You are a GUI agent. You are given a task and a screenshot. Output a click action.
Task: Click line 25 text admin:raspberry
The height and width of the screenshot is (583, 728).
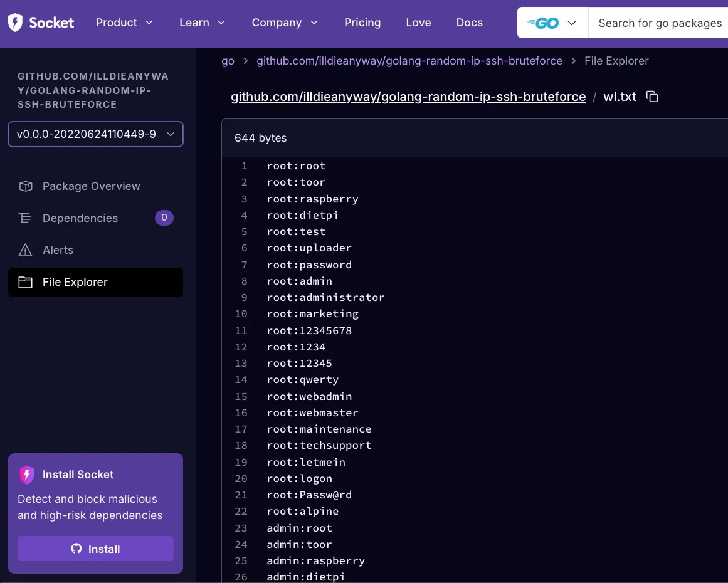pos(315,560)
